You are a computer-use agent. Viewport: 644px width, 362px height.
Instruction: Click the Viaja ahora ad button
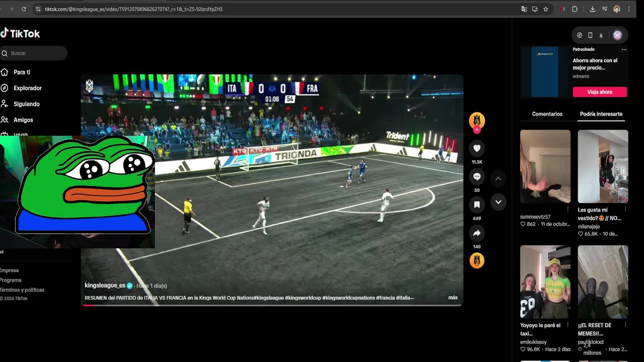coord(600,92)
